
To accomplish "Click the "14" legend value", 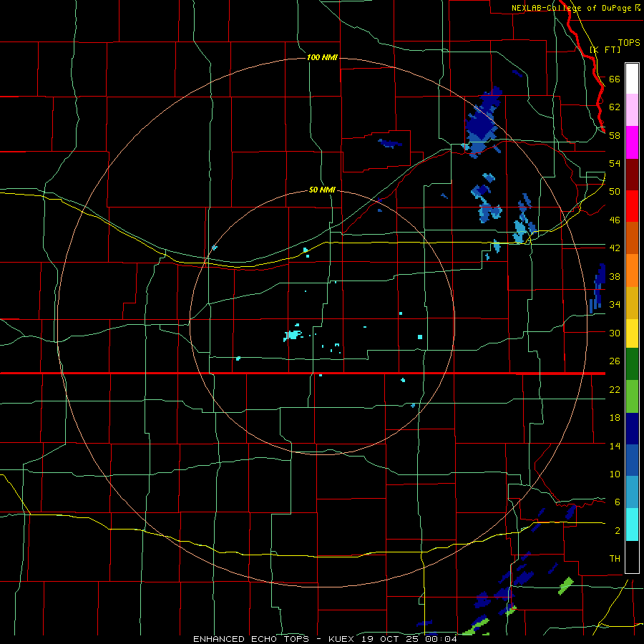I will (615, 446).
